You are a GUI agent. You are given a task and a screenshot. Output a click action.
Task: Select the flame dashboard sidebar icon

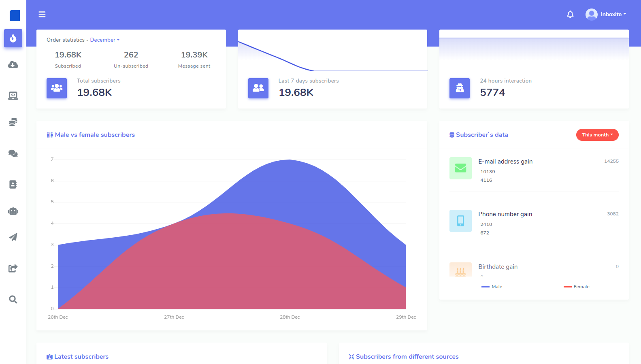pos(13,38)
